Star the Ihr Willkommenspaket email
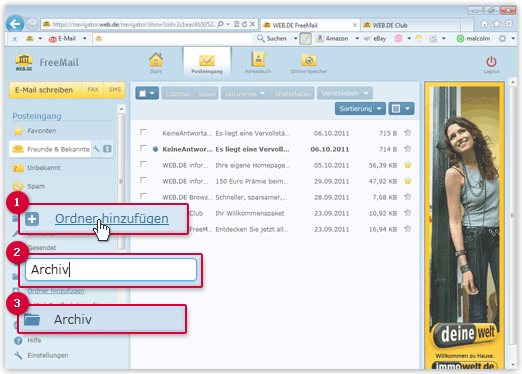This screenshot has width=522, height=374. tap(407, 213)
